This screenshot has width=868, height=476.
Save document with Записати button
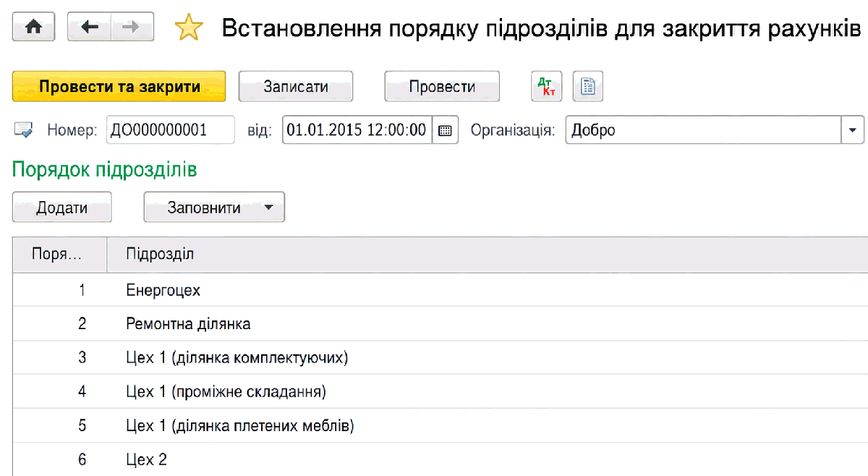point(296,87)
